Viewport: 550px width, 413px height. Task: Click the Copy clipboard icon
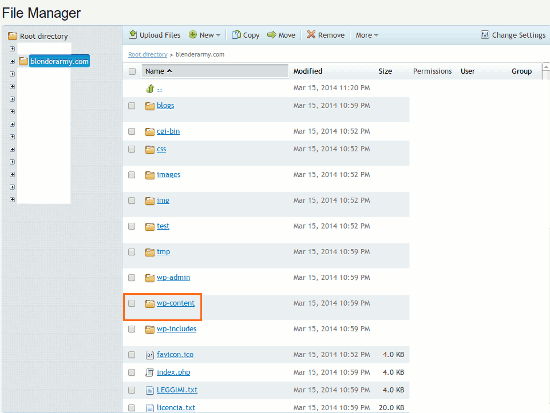236,35
